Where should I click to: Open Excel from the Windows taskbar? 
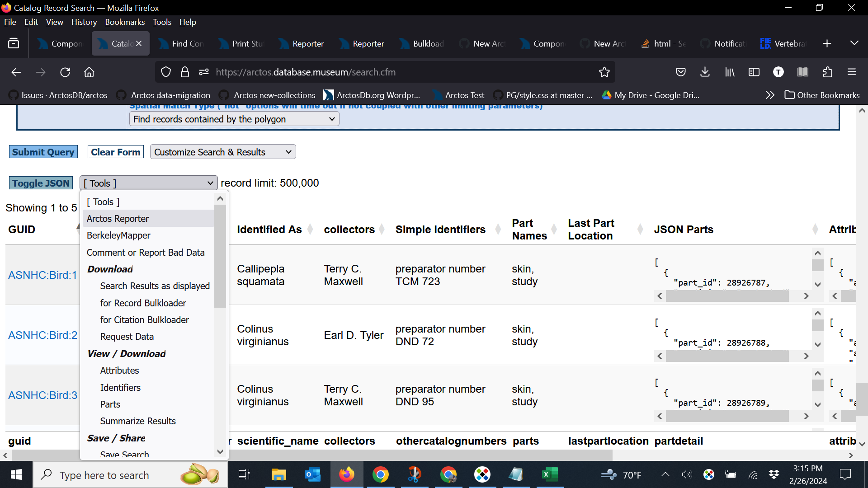pyautogui.click(x=549, y=474)
